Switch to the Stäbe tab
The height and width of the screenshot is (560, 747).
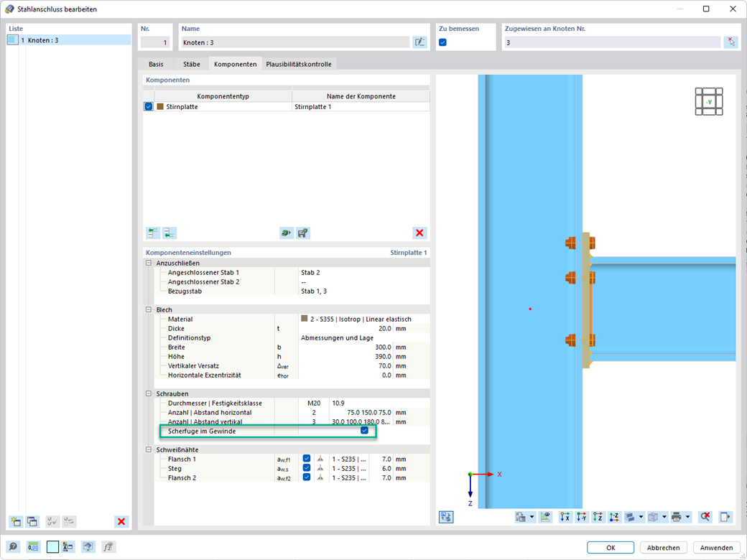[192, 64]
